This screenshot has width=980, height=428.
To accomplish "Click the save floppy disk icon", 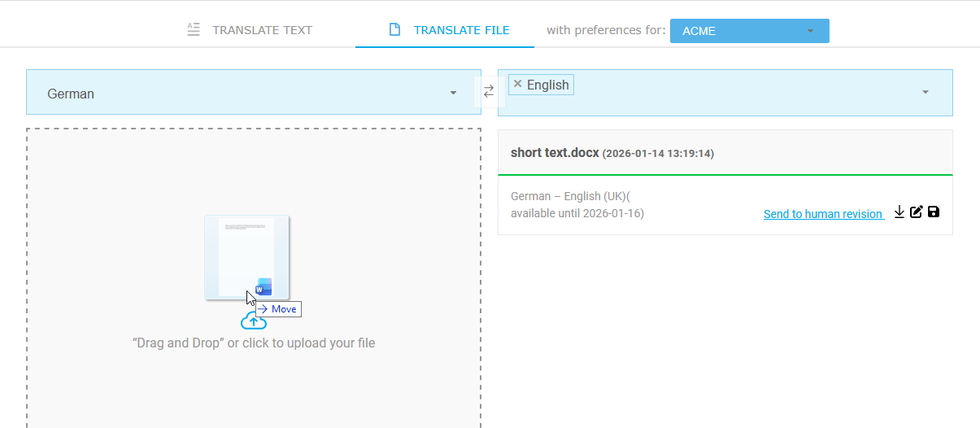I will coord(934,212).
